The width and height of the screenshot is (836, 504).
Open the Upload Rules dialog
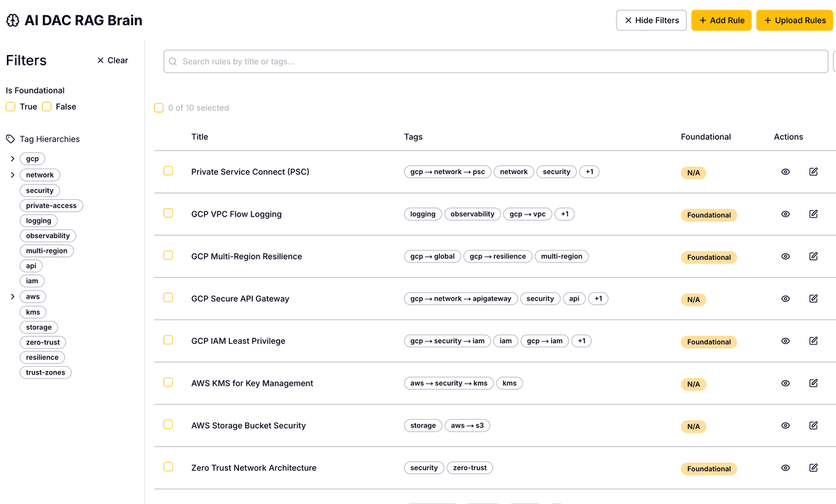click(794, 20)
